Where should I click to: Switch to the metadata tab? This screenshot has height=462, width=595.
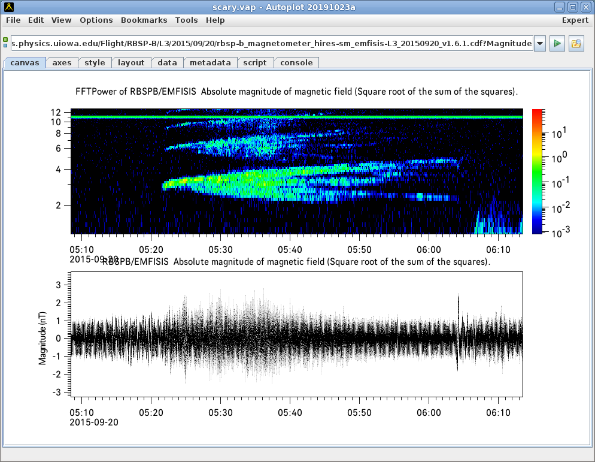point(210,63)
